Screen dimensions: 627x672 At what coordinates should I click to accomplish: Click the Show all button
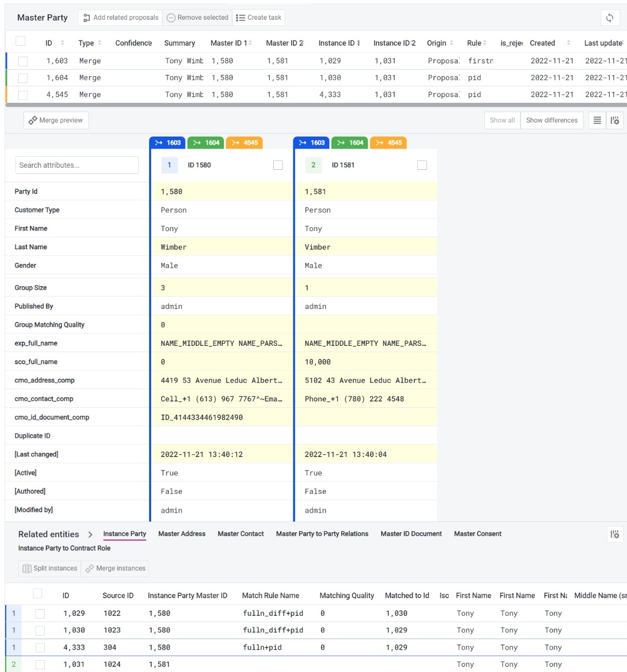pos(501,120)
